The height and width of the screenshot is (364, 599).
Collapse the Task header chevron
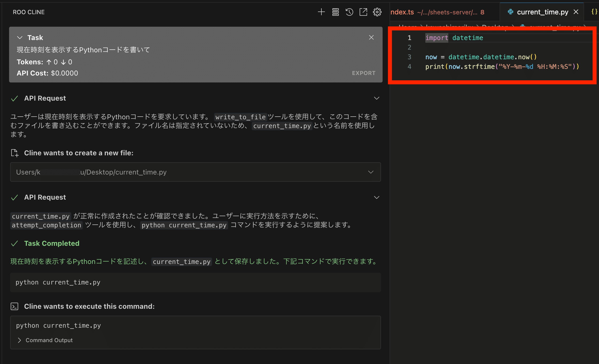click(20, 38)
